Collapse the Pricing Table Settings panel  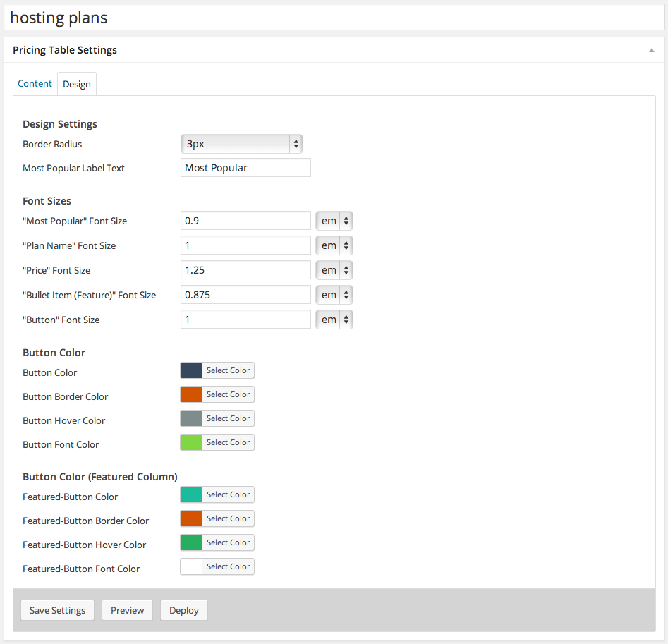tap(651, 51)
